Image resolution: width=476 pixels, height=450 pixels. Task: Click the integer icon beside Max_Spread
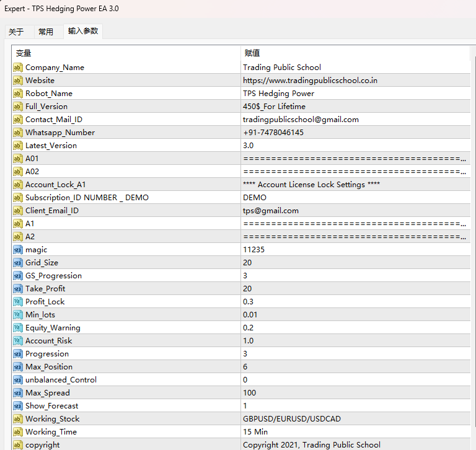click(18, 392)
